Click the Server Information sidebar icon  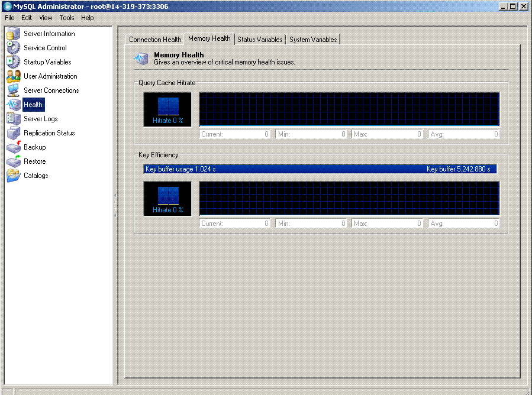click(x=13, y=34)
